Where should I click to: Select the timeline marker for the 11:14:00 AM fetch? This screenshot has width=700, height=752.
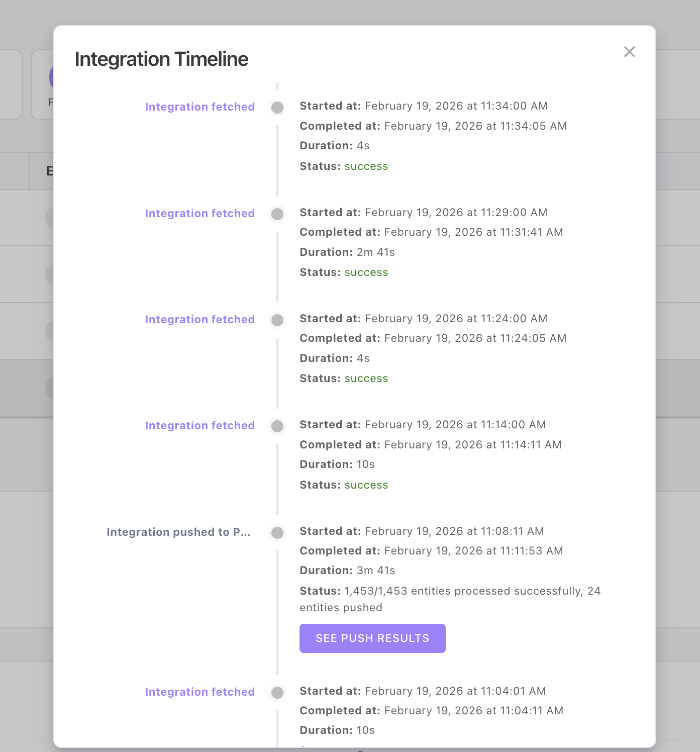(277, 426)
